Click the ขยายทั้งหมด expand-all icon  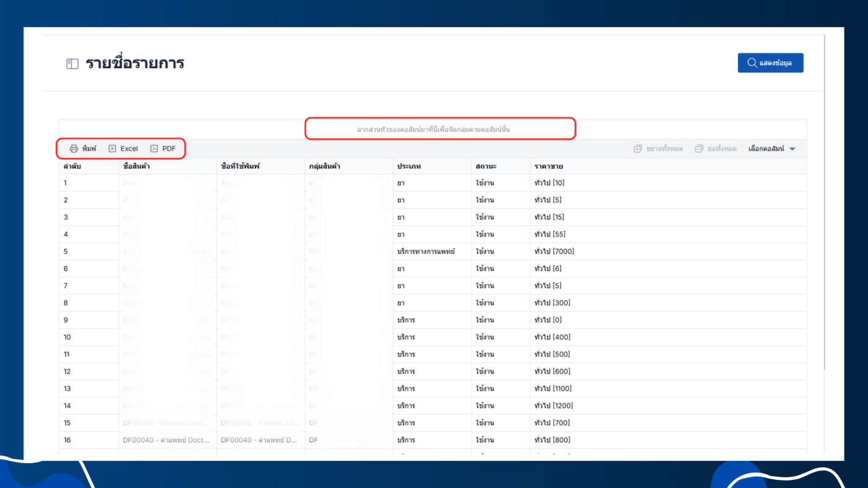pyautogui.click(x=637, y=149)
